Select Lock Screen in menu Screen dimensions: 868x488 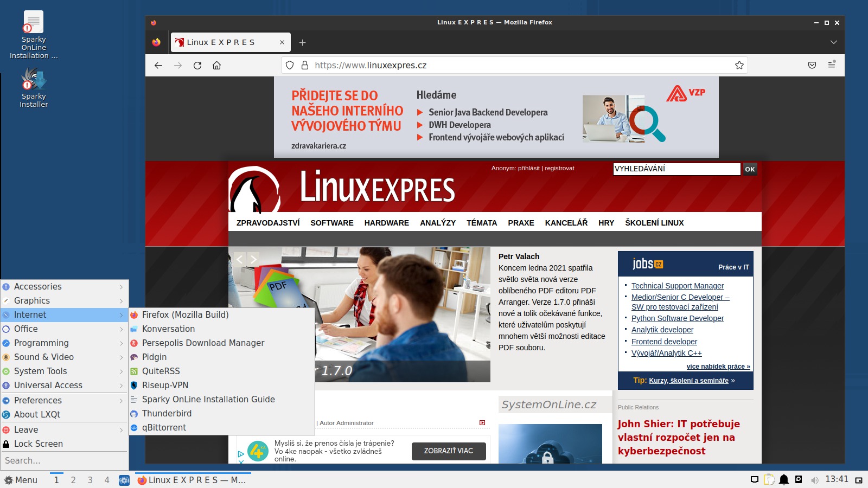(x=64, y=444)
